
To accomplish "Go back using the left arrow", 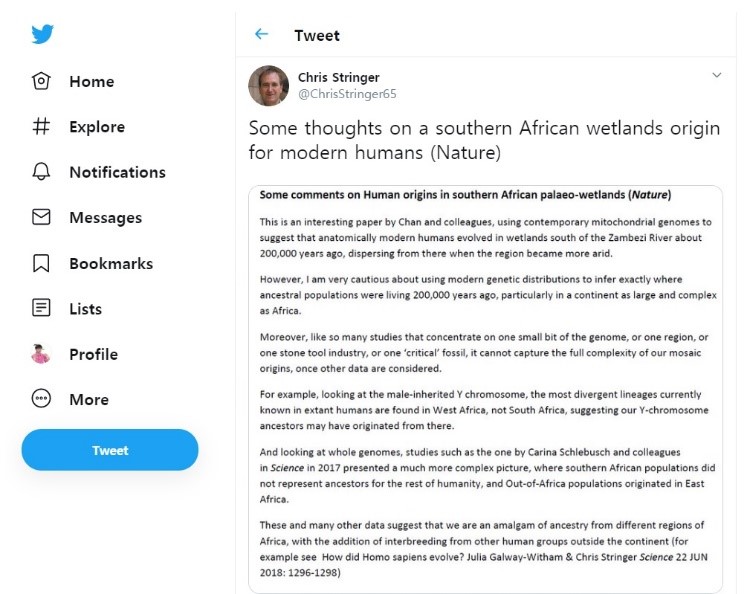I will (262, 34).
